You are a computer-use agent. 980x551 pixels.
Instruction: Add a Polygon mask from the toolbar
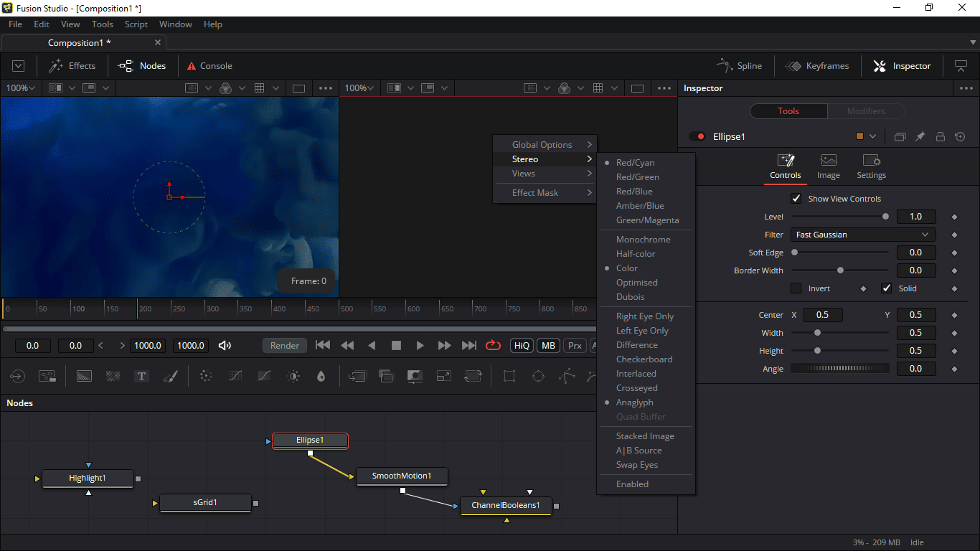click(x=567, y=376)
